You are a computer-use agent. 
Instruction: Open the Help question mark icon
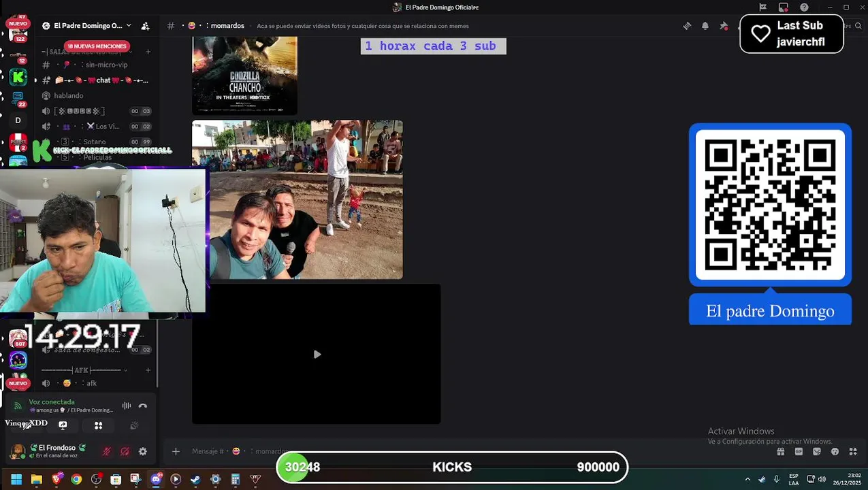click(804, 7)
